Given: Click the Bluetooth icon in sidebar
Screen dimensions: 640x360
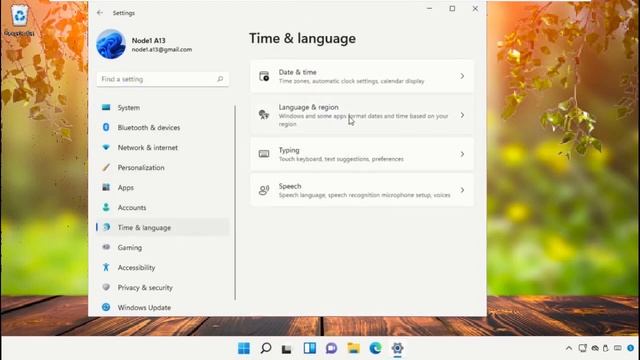Looking at the screenshot, I should [106, 127].
